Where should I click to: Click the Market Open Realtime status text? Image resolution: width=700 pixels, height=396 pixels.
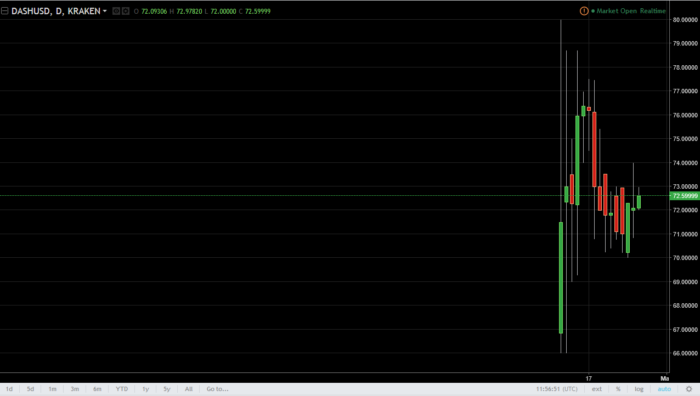[631, 11]
